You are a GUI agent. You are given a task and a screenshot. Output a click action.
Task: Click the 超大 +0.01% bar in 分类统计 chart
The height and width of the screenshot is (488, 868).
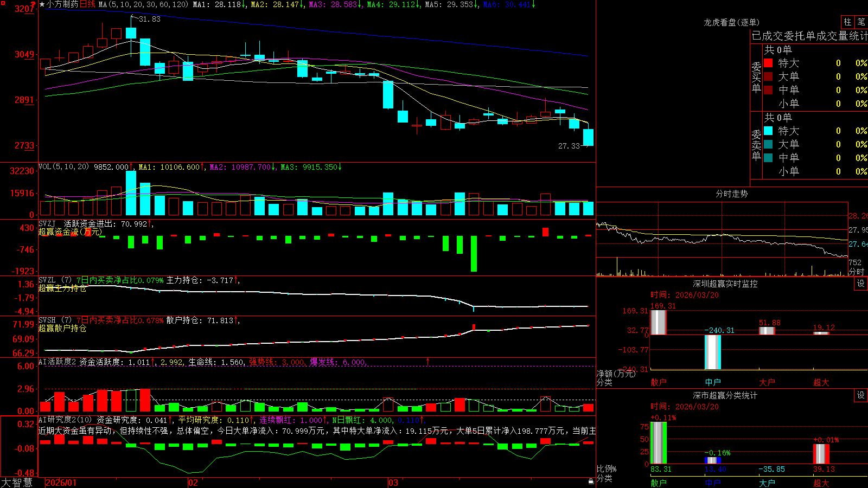click(x=821, y=454)
